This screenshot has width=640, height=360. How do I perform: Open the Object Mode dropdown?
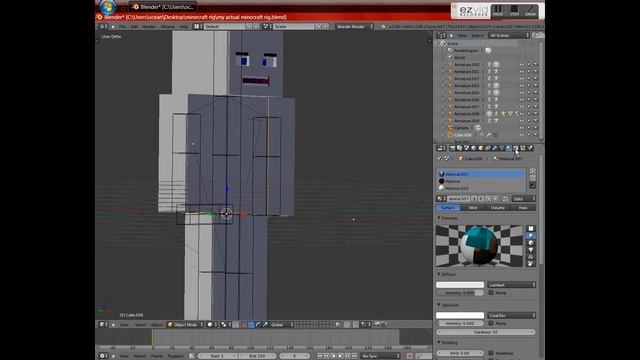point(186,324)
